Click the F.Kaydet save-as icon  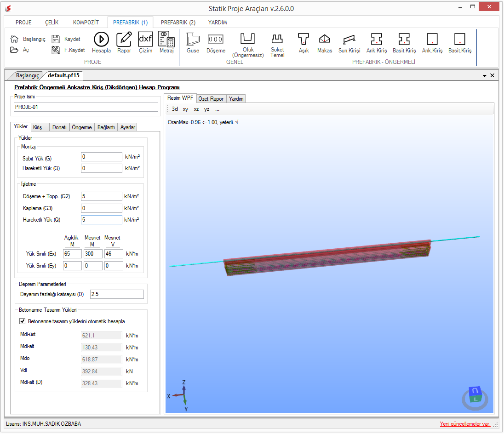56,50
